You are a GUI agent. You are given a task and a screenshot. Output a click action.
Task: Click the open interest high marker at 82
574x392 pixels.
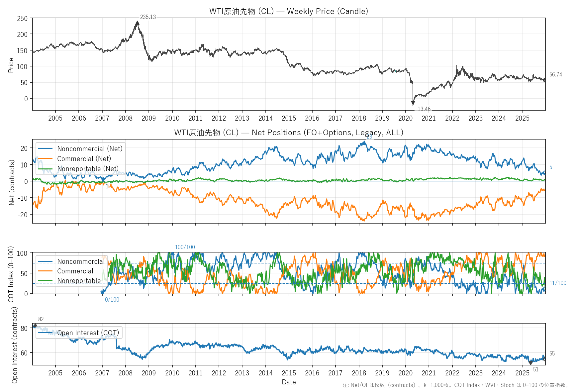[x=35, y=326]
